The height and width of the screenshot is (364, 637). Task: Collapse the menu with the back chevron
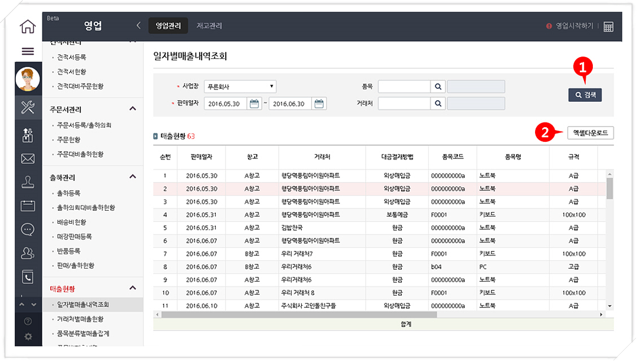click(138, 25)
